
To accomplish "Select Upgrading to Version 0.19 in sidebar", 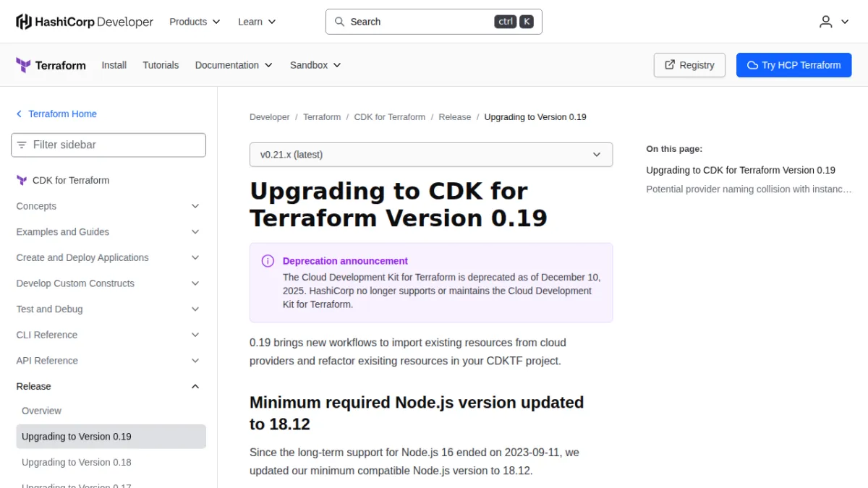I will [x=111, y=437].
